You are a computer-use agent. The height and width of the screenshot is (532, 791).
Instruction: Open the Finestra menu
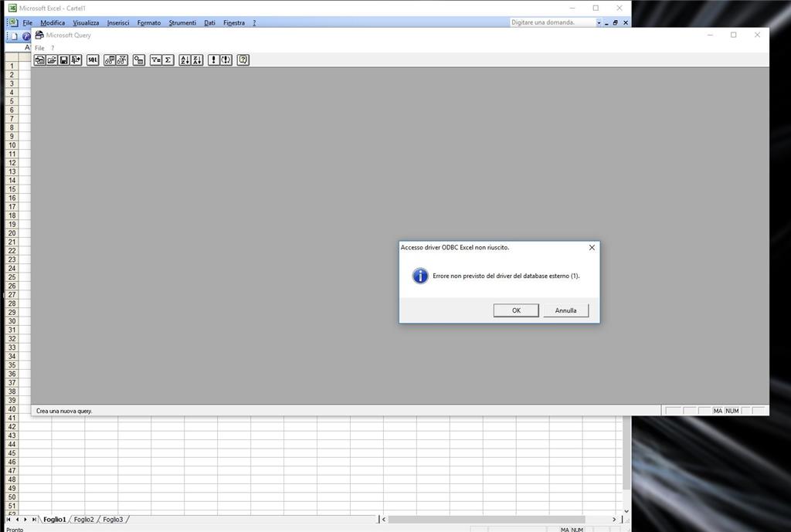click(234, 22)
